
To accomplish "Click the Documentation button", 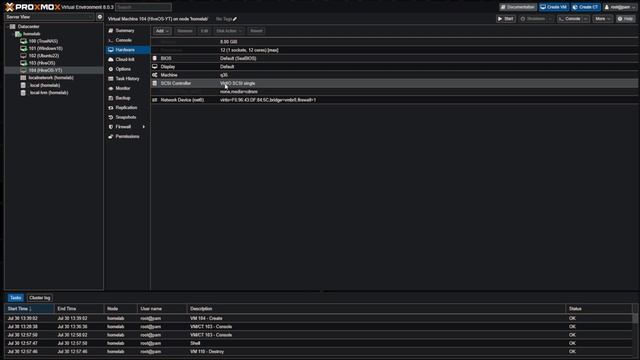I will pyautogui.click(x=518, y=7).
